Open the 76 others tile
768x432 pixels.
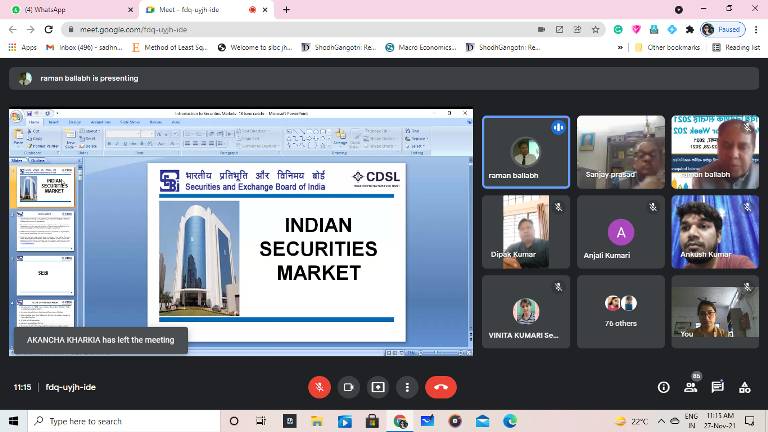pyautogui.click(x=621, y=312)
